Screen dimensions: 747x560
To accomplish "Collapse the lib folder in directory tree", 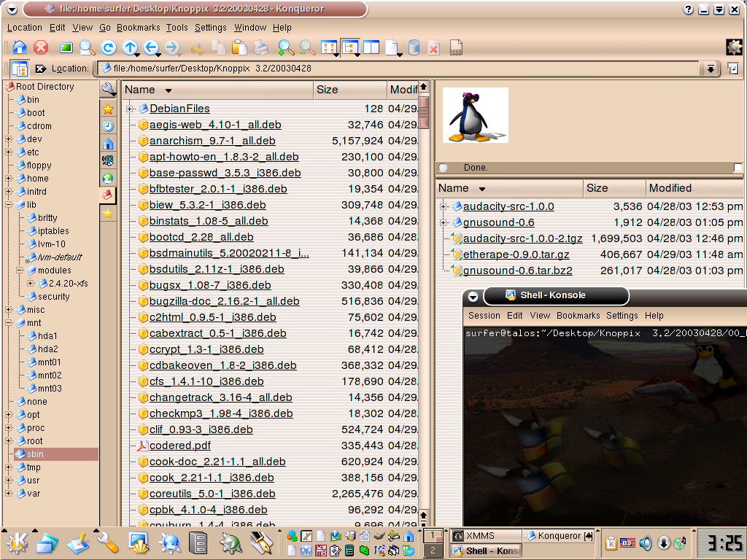I will [x=9, y=205].
